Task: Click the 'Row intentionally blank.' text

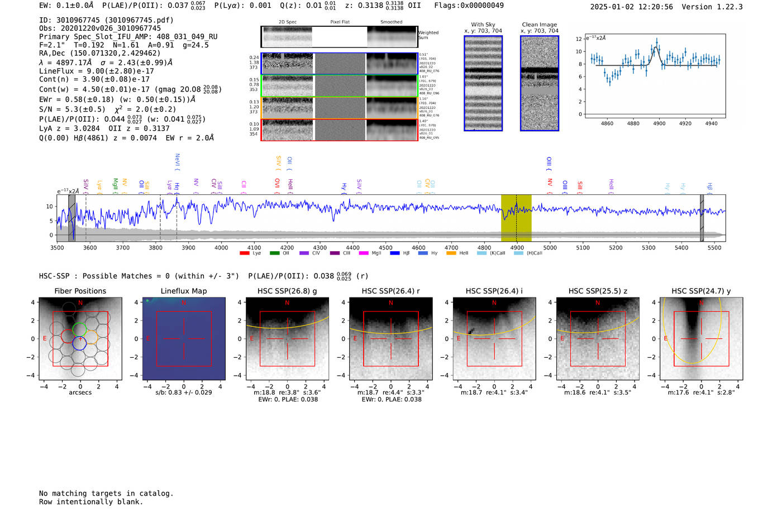Action: pyautogui.click(x=91, y=502)
